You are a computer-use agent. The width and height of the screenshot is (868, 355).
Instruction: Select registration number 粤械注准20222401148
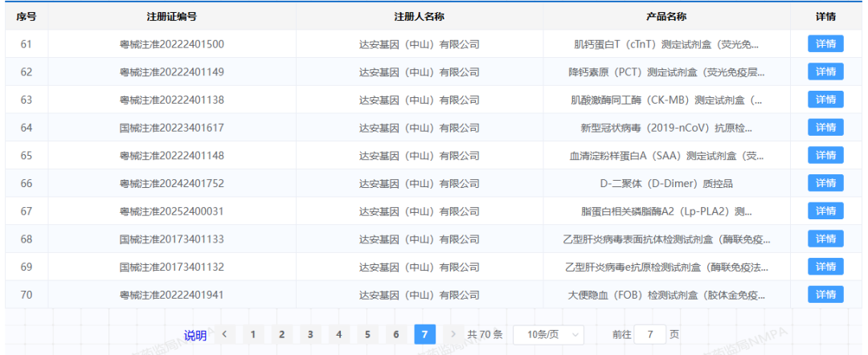click(172, 155)
